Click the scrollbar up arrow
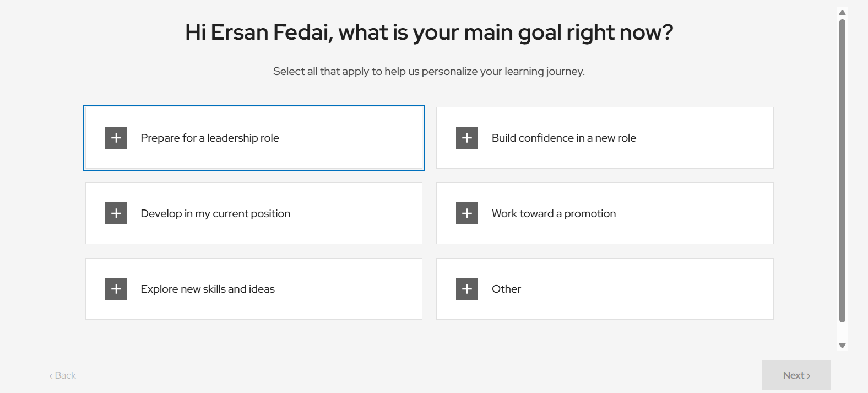Viewport: 868px width, 393px height. click(x=842, y=13)
